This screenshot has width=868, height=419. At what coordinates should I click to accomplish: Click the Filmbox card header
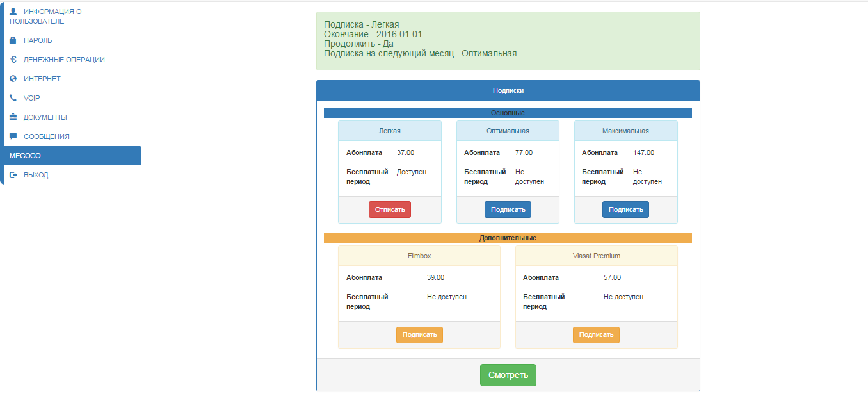[419, 256]
